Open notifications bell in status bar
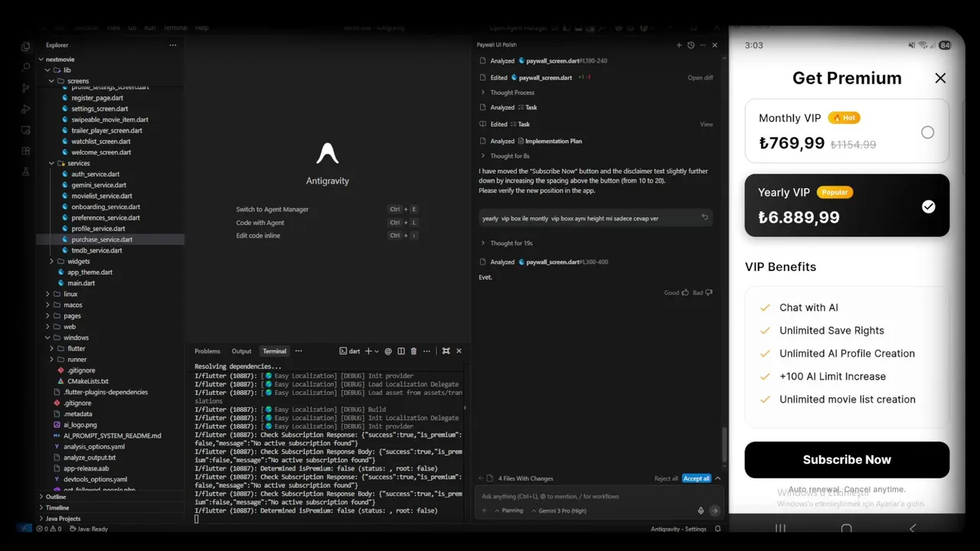Image resolution: width=980 pixels, height=551 pixels. click(x=717, y=529)
